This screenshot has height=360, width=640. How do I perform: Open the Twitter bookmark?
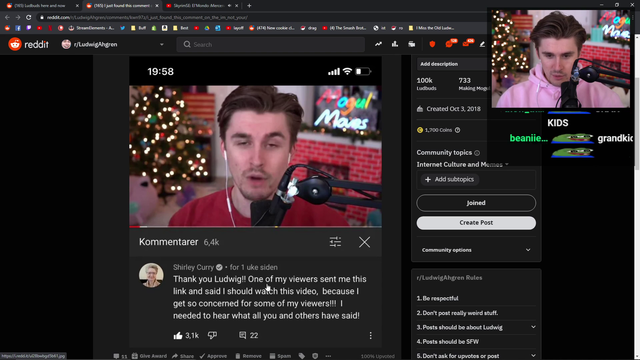122,28
